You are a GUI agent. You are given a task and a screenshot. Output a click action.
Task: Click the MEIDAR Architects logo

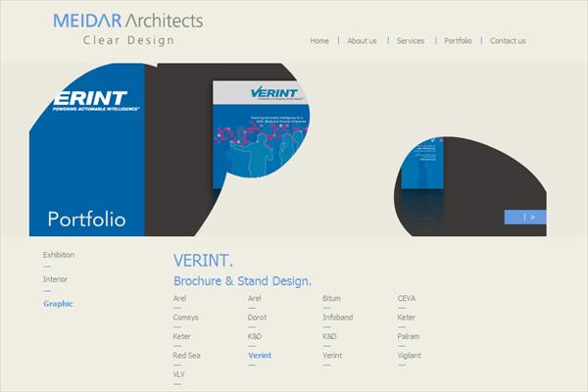[127, 21]
